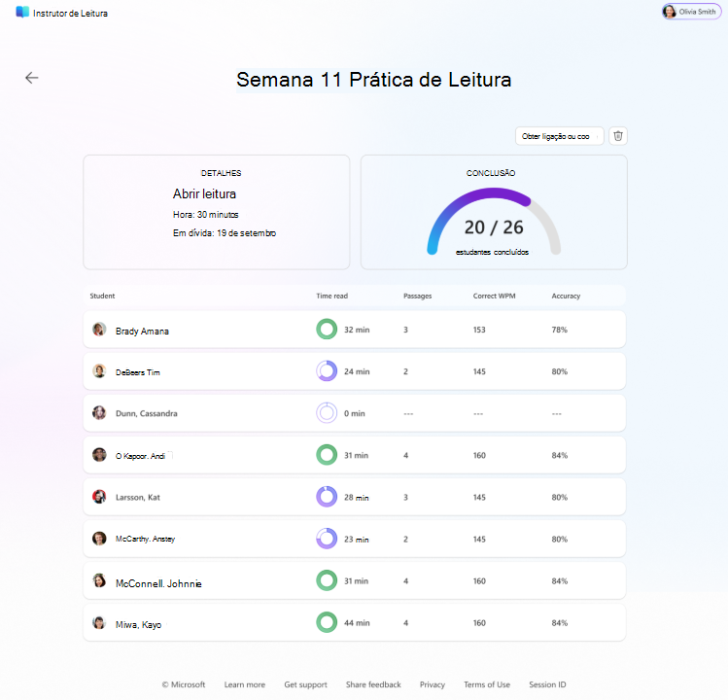The image size is (728, 700).
Task: Open the Instrutor de Leitura app logo
Action: [22, 12]
